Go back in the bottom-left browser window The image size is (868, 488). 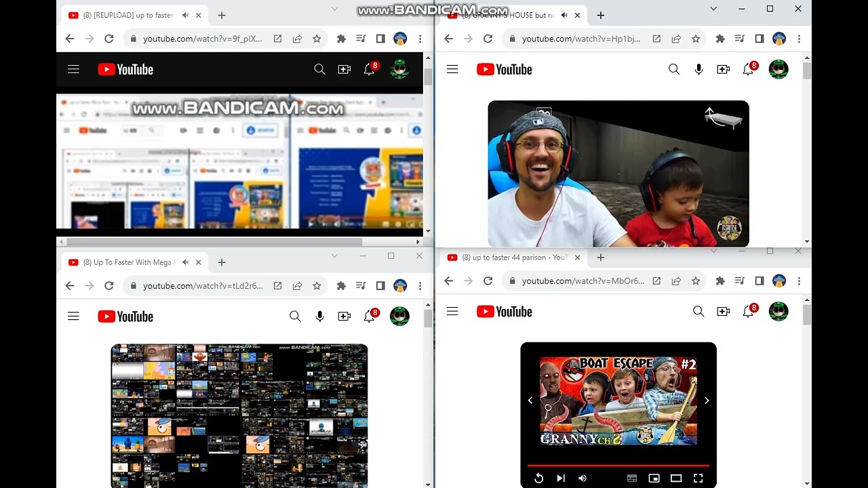[70, 286]
